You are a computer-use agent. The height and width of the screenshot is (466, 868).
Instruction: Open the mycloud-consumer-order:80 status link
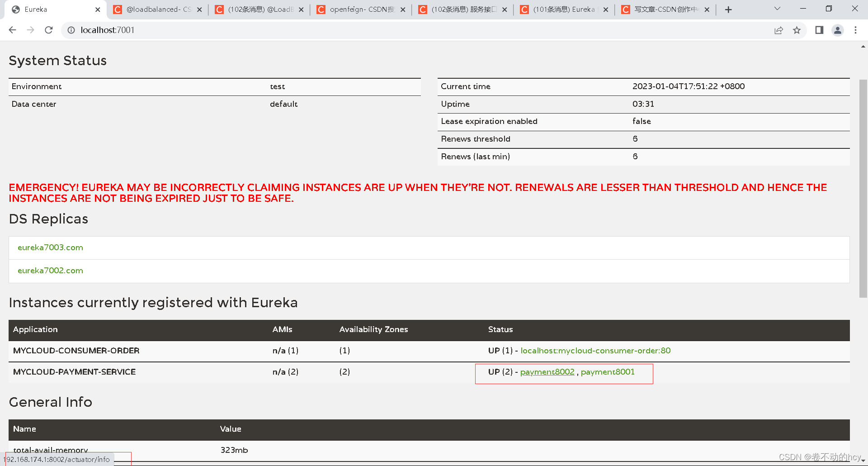[595, 350]
